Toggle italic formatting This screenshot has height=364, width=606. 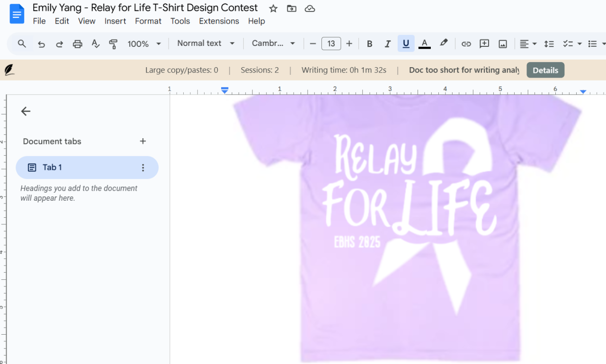[x=388, y=44]
